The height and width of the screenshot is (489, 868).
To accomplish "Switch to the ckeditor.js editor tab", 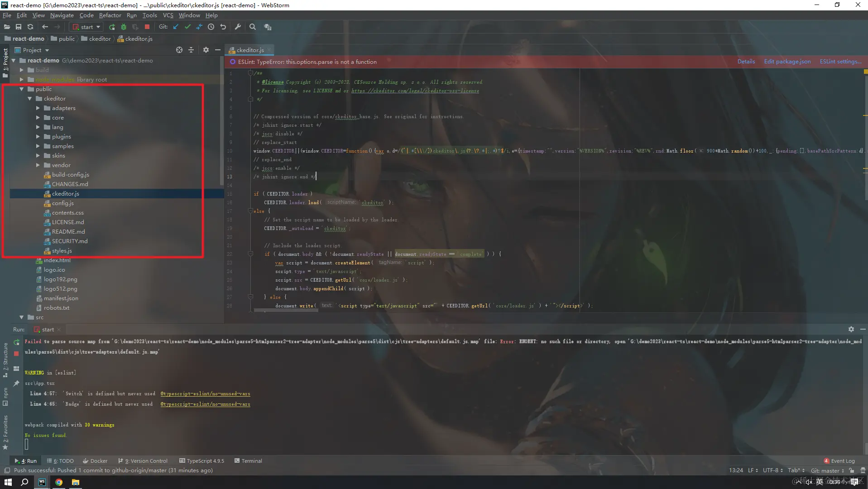I will click(x=249, y=50).
